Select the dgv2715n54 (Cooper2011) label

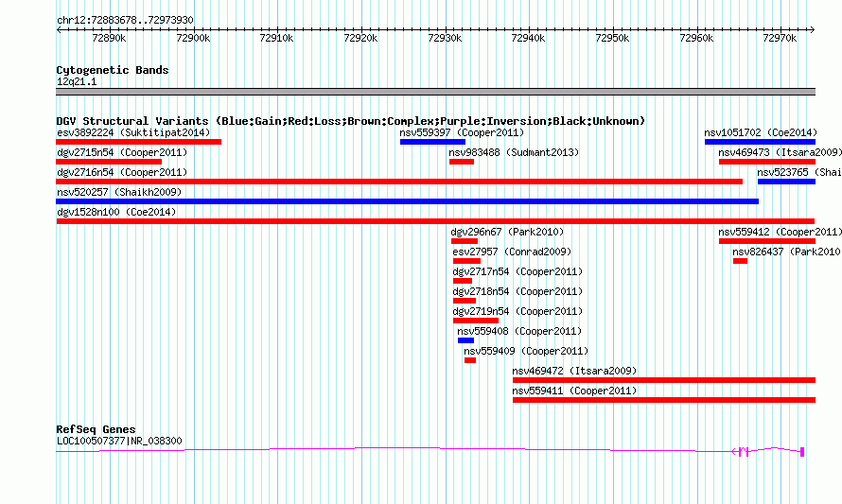tap(122, 152)
